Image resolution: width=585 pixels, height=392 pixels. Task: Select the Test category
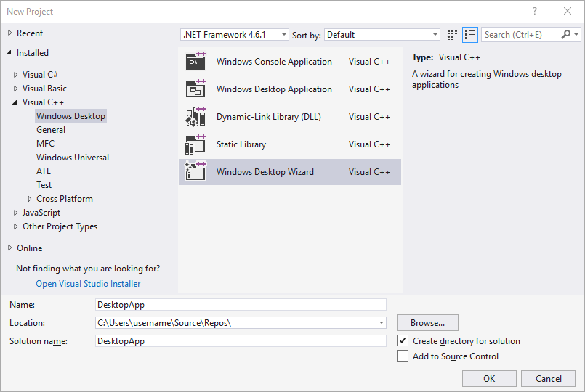tap(44, 185)
